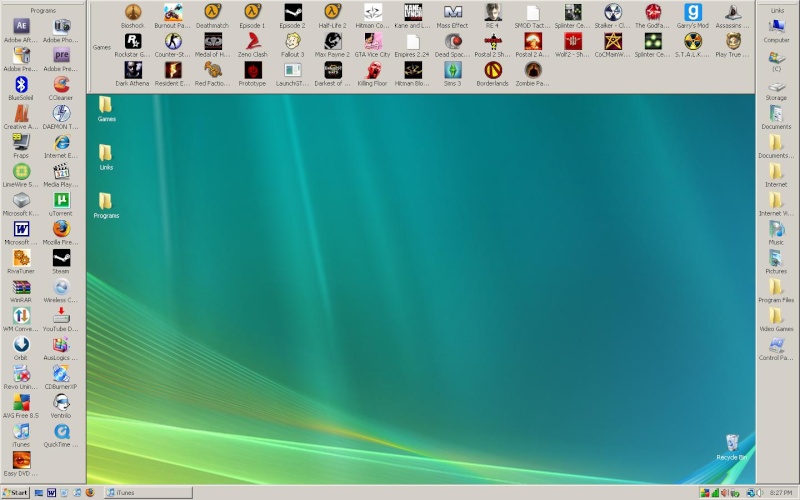Launch Adobe Photoshop shortcut
Image resolution: width=800 pixels, height=500 pixels.
pyautogui.click(x=61, y=30)
